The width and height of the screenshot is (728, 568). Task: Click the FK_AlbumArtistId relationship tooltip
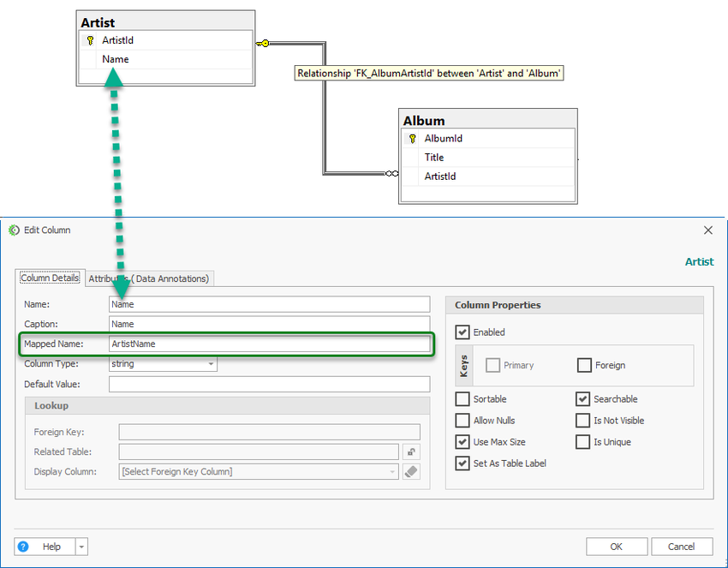click(x=429, y=74)
